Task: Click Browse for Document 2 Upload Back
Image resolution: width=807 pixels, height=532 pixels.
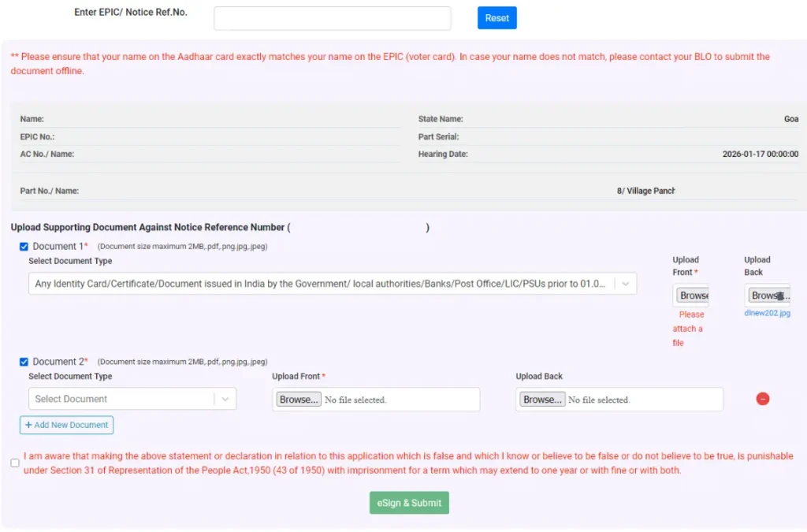Action: (541, 399)
